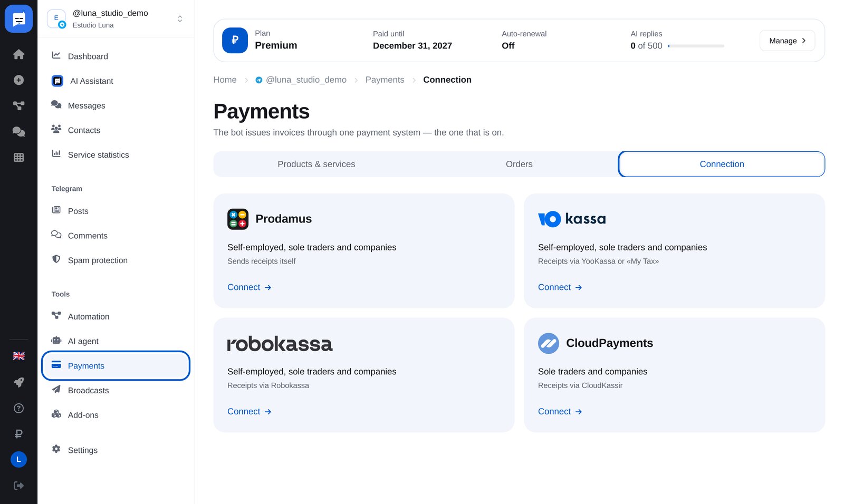Click the app logo chat icon

18,19
